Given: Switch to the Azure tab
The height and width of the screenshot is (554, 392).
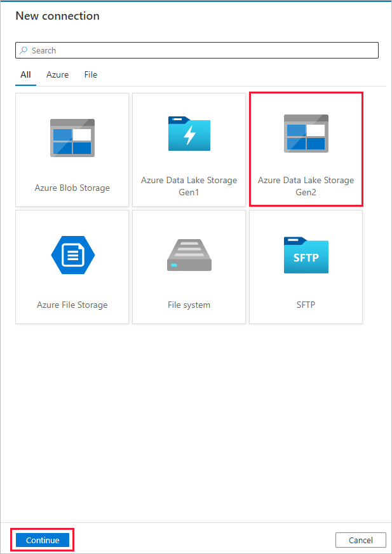Looking at the screenshot, I should click(x=58, y=74).
